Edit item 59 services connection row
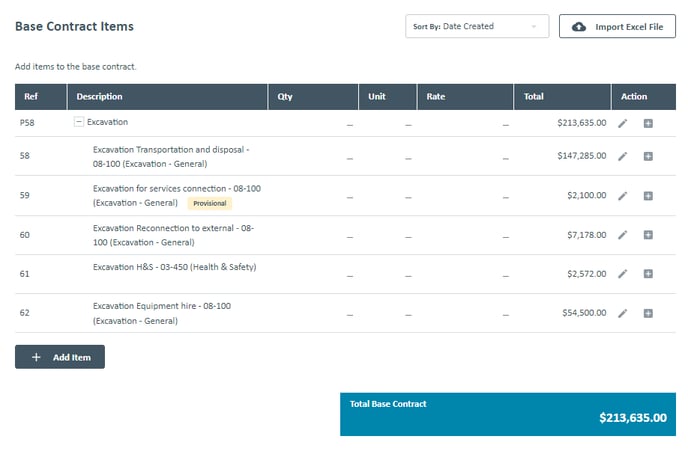 [622, 196]
